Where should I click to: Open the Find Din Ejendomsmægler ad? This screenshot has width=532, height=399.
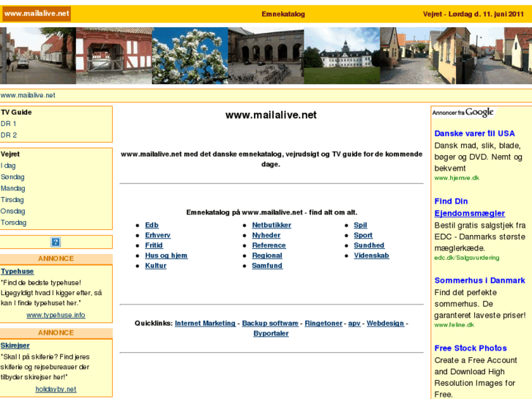coord(470,207)
